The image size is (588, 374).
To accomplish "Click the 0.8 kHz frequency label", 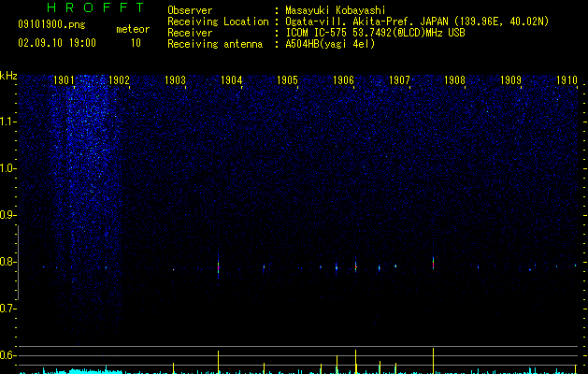I will [x=7, y=262].
